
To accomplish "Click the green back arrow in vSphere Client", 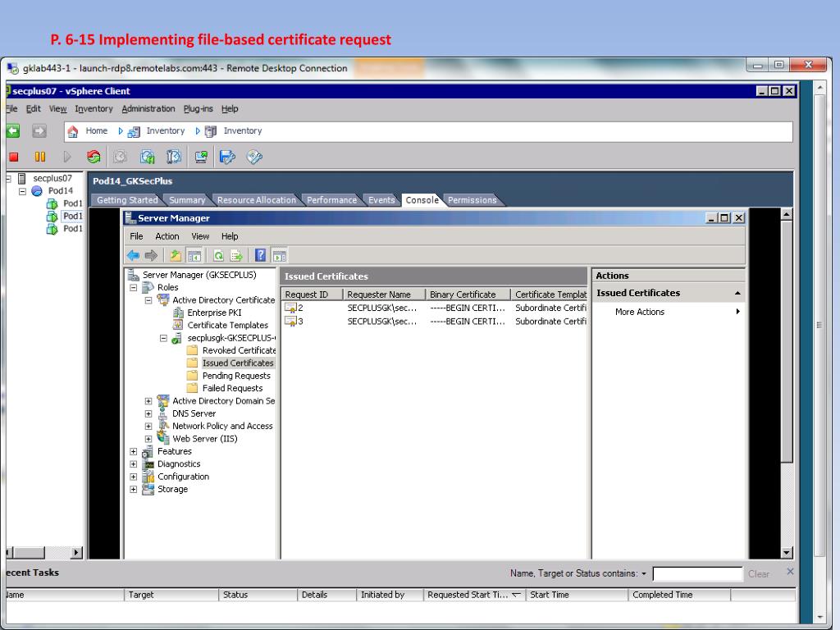I will pyautogui.click(x=13, y=130).
